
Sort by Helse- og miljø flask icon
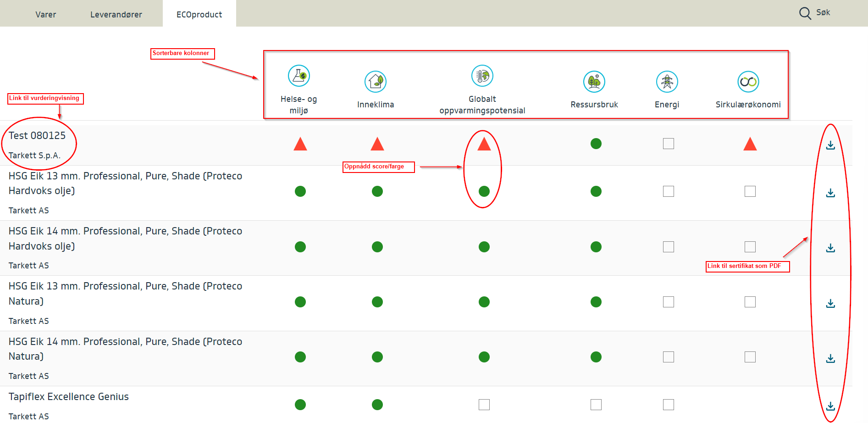tap(299, 76)
